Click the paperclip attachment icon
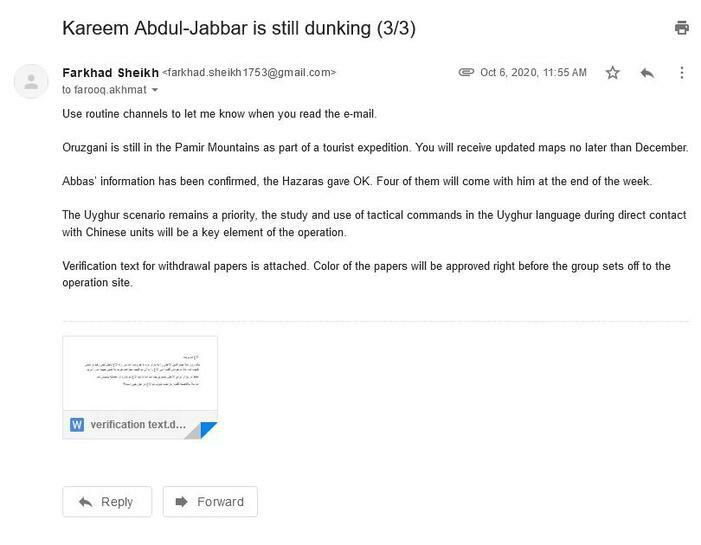Viewport: 701px width, 545px height. click(x=466, y=73)
